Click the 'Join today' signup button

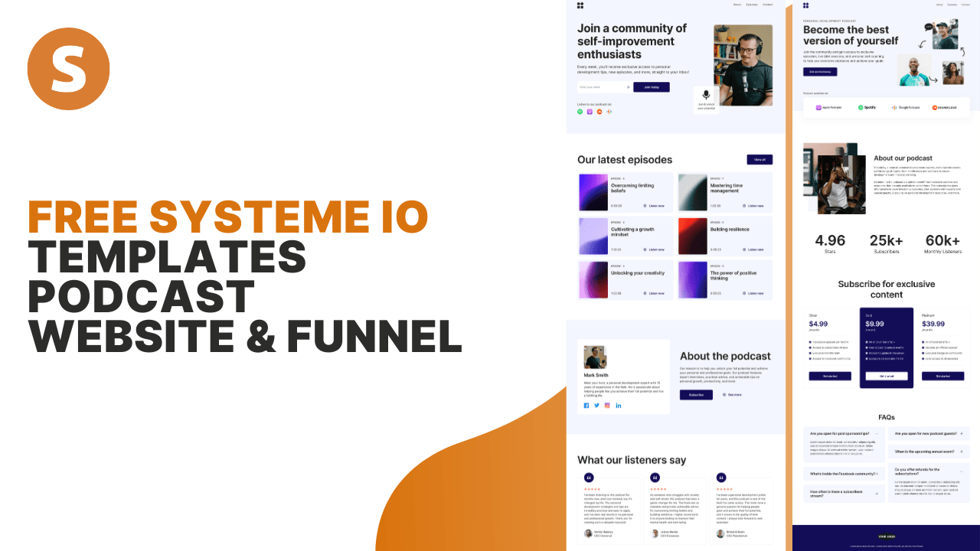pos(650,86)
